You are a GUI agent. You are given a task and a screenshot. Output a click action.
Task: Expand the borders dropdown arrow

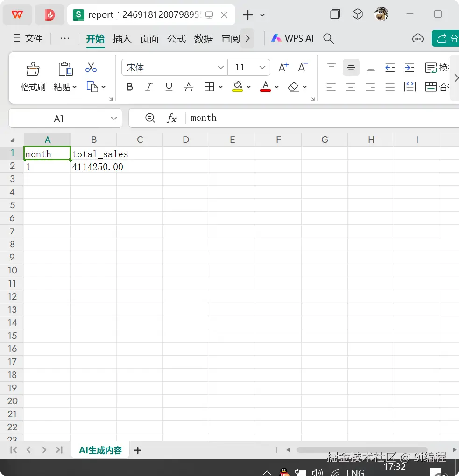(x=220, y=87)
